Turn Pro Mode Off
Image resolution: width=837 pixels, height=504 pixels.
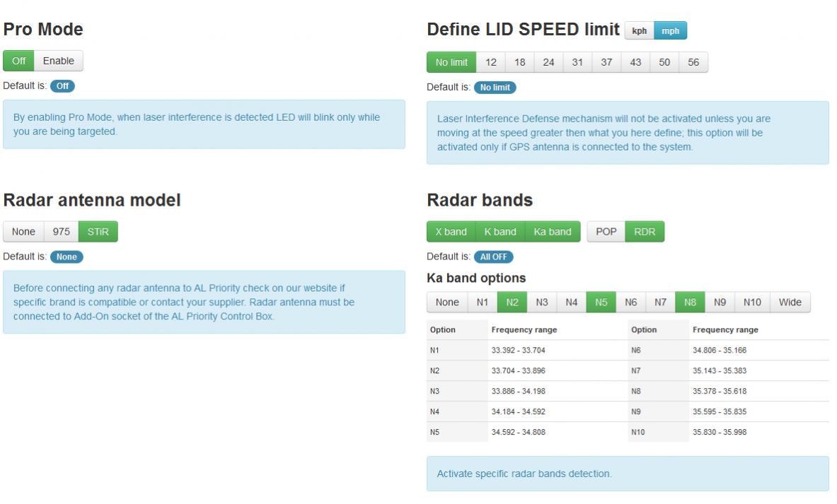click(x=19, y=61)
